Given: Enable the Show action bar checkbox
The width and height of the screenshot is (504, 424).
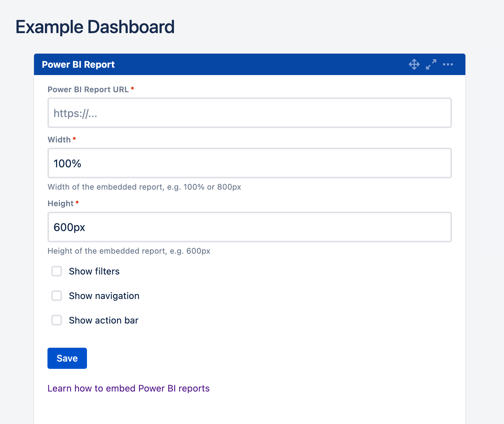Looking at the screenshot, I should (56, 320).
